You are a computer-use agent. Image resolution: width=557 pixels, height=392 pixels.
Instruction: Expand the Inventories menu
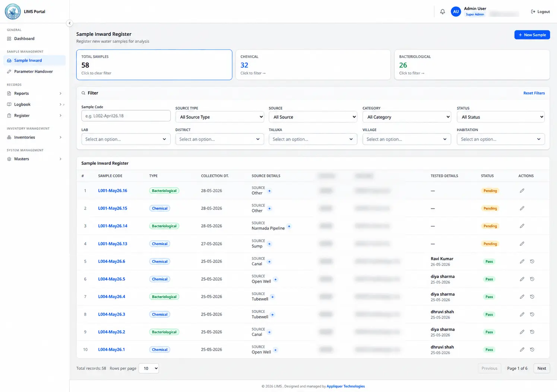(35, 137)
